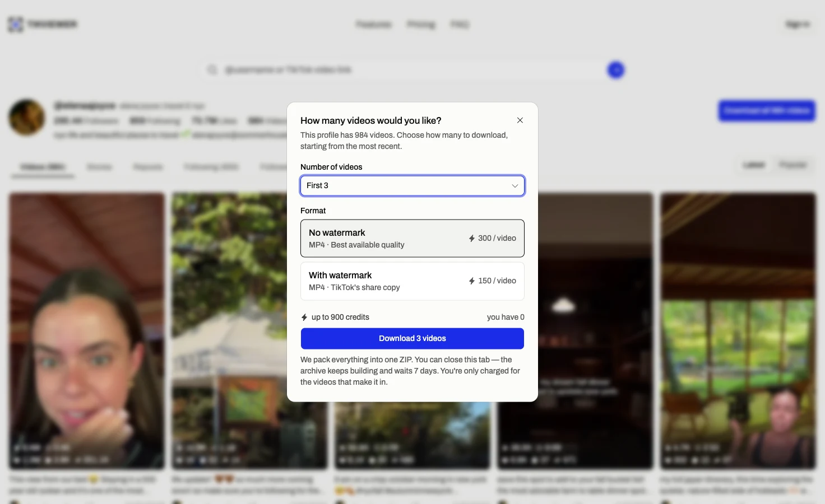
Task: Click Download 3 videos button
Action: click(x=412, y=338)
